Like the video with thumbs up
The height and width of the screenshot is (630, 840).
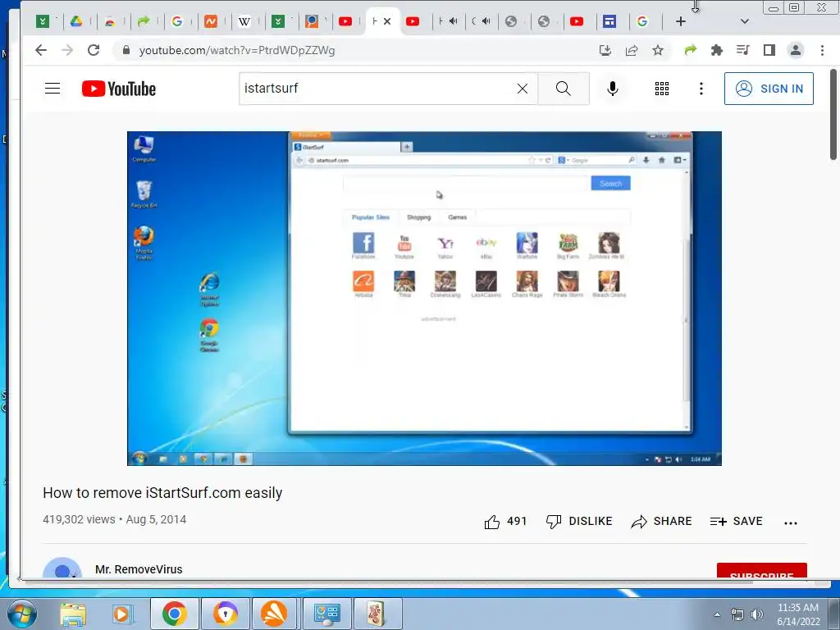pos(505,521)
